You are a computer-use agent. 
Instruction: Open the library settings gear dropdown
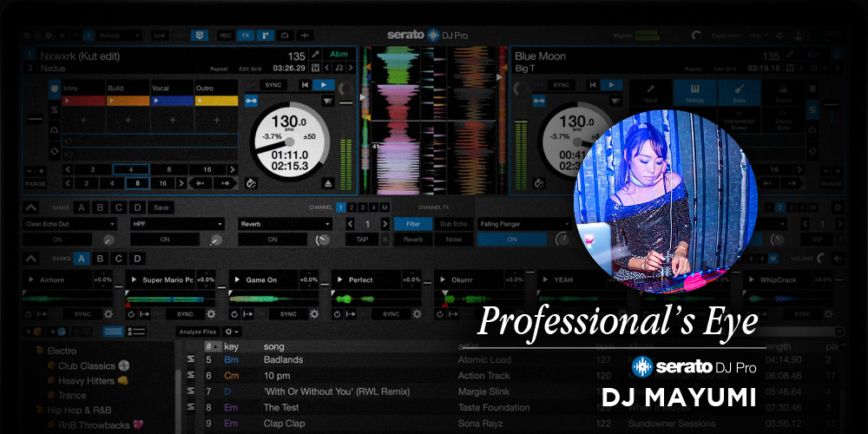231,332
